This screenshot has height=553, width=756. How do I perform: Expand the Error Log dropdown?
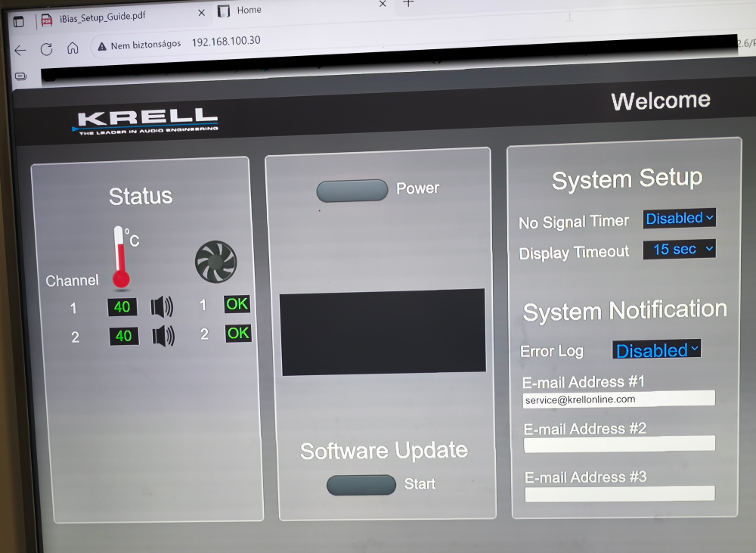pos(656,350)
